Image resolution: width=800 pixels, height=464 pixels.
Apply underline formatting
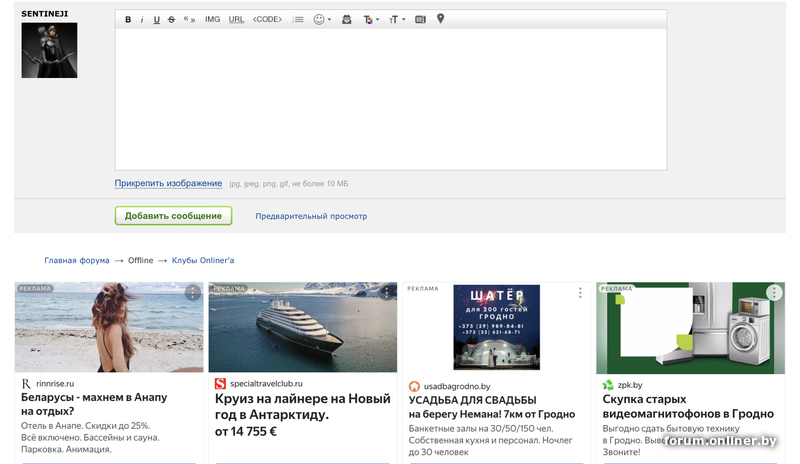pyautogui.click(x=157, y=19)
